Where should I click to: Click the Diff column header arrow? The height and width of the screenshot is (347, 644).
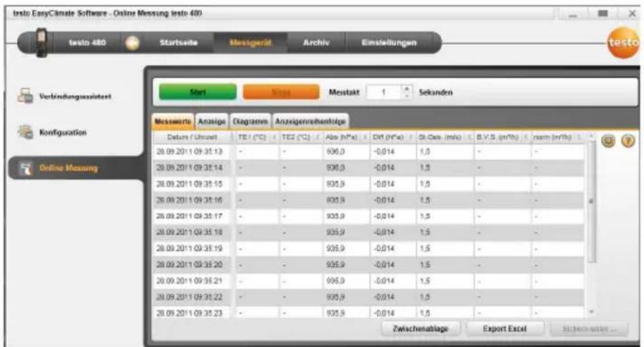tap(411, 137)
